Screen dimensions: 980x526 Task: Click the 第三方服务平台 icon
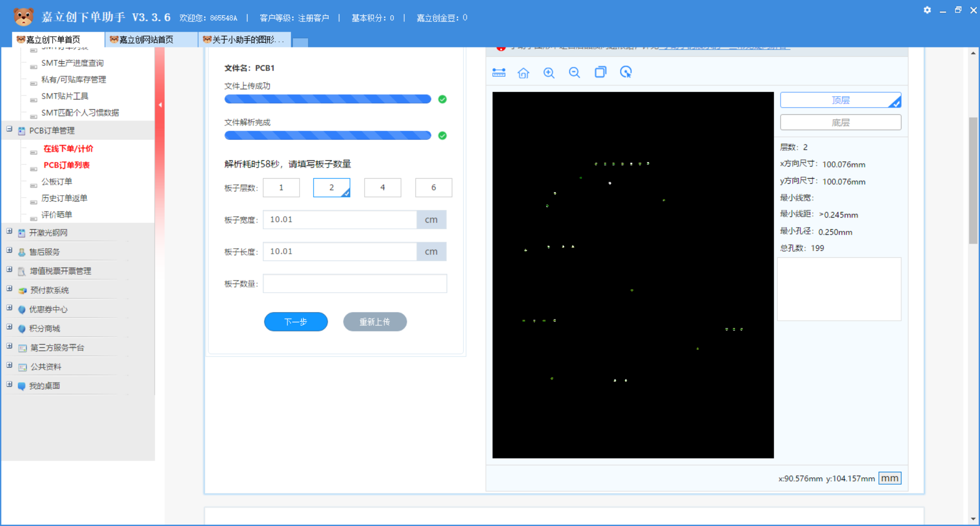tap(22, 348)
